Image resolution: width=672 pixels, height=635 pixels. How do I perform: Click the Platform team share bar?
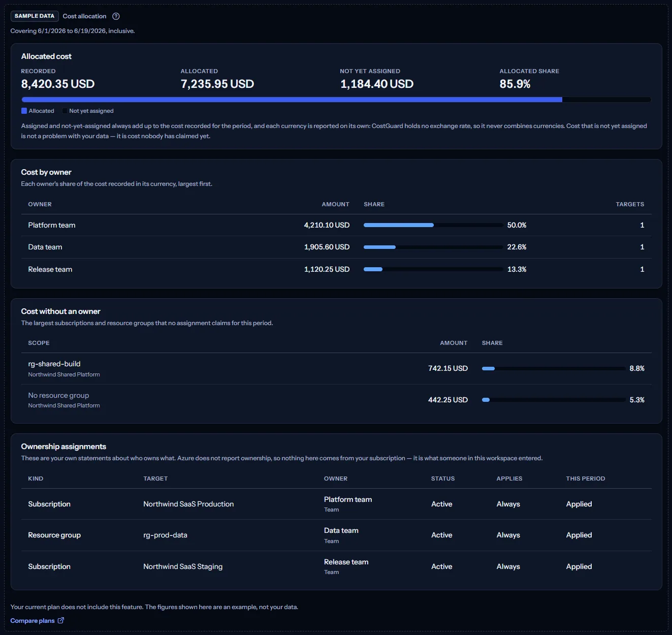click(x=433, y=225)
